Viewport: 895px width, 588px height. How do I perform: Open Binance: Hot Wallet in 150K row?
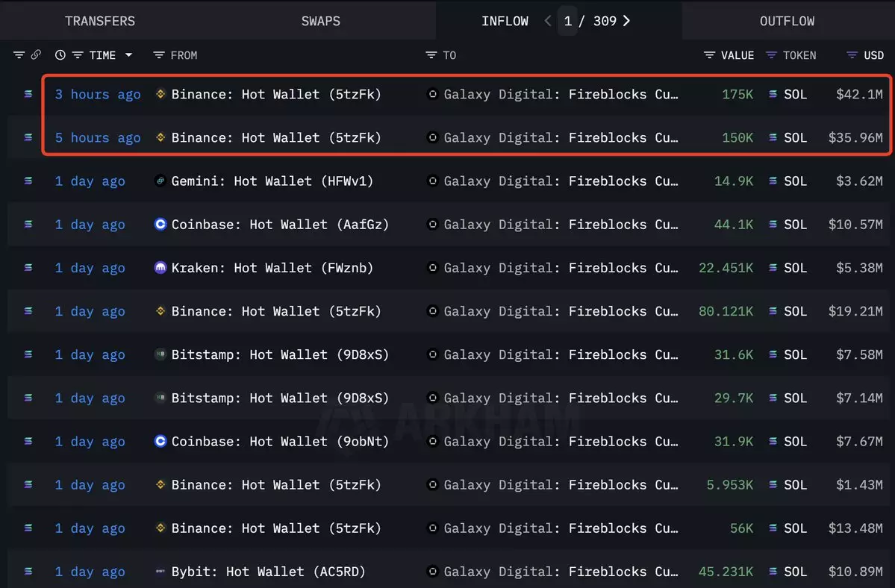pyautogui.click(x=276, y=137)
